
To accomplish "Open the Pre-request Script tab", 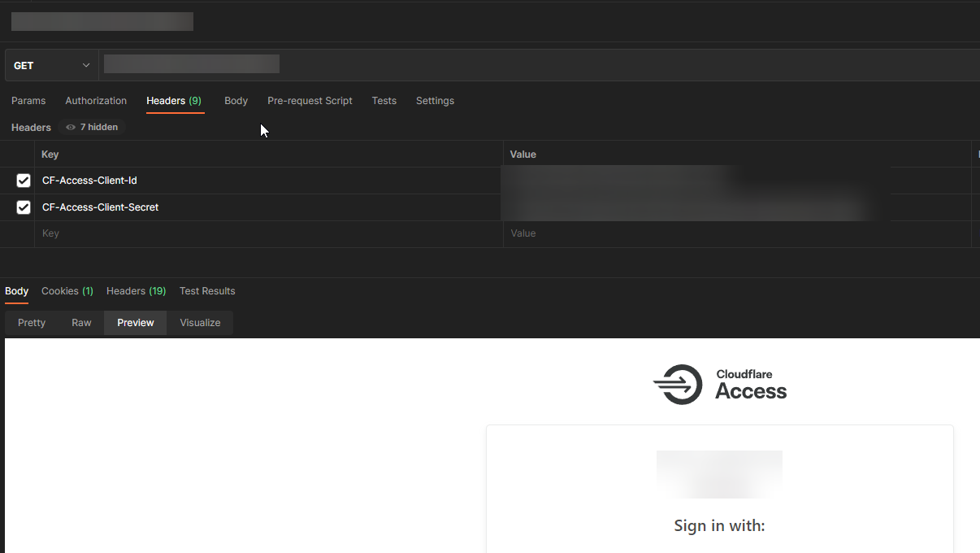I will click(310, 101).
